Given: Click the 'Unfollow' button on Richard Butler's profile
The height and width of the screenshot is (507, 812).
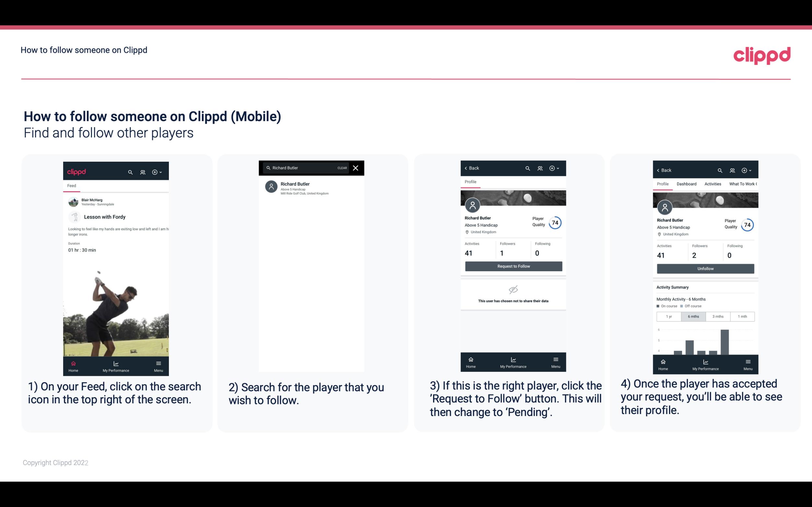Looking at the screenshot, I should click(x=705, y=268).
